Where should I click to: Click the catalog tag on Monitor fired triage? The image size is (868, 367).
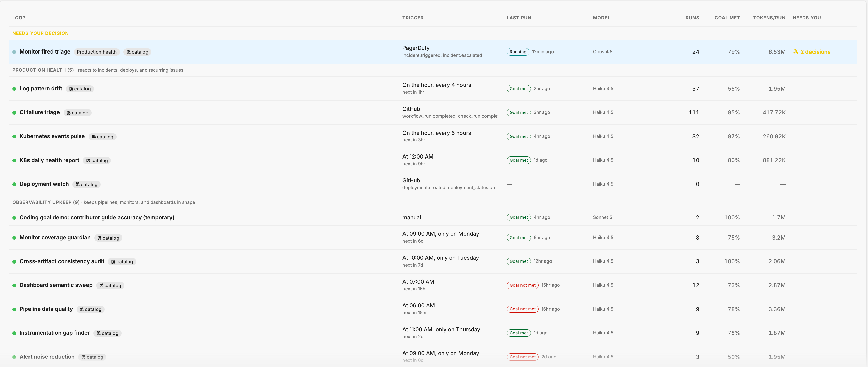point(137,52)
